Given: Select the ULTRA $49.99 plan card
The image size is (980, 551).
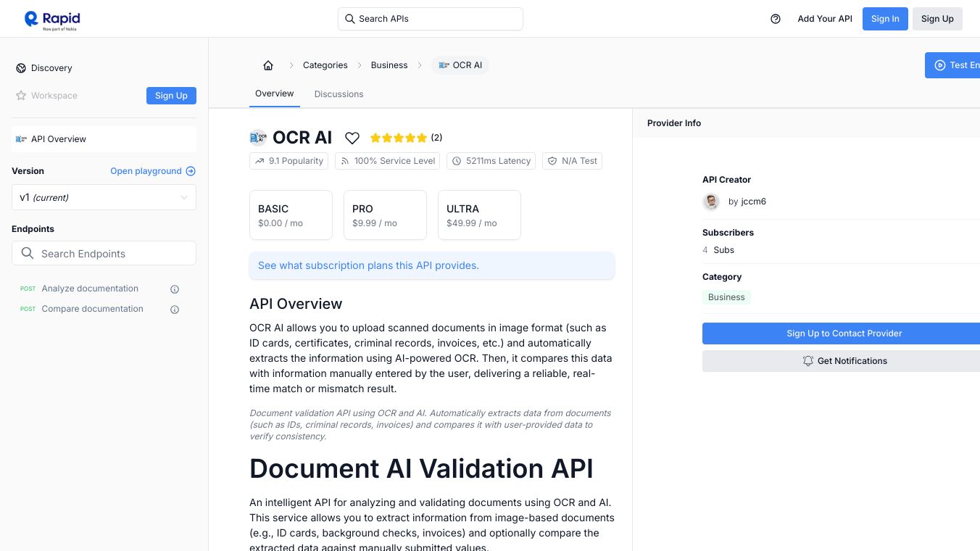Looking at the screenshot, I should [479, 215].
